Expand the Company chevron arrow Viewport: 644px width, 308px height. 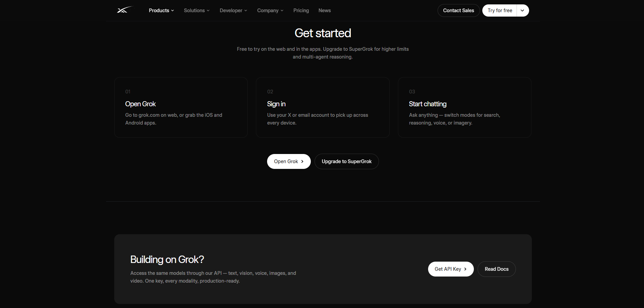[x=282, y=10]
